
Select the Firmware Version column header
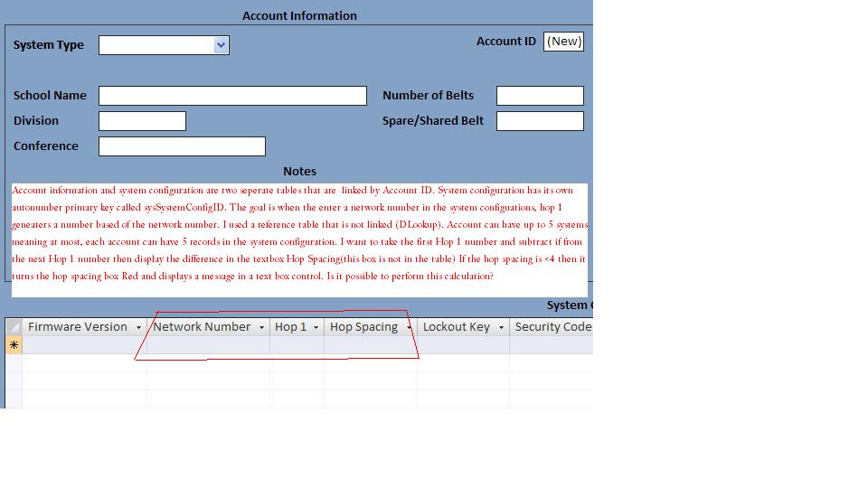(85, 327)
